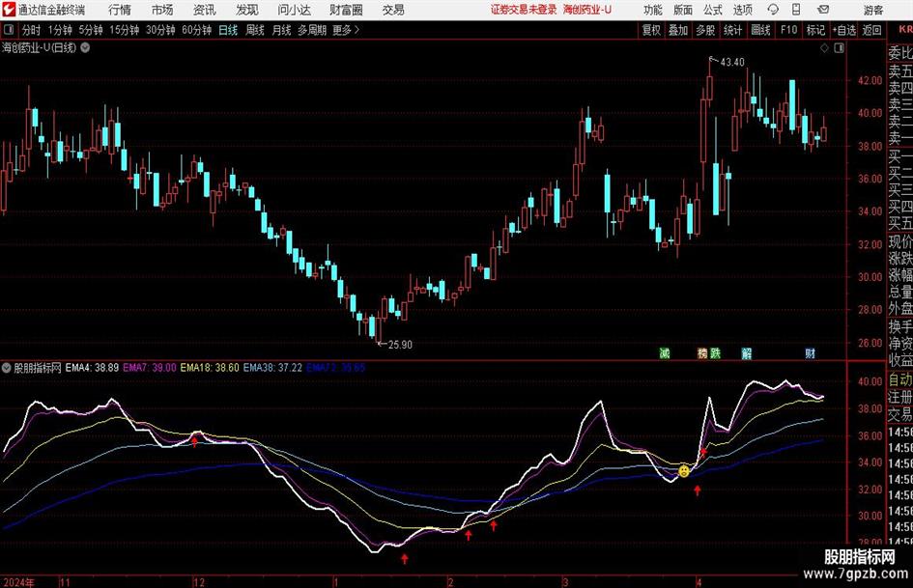
Task: Click the 注册 label in right panel
Action: click(900, 397)
